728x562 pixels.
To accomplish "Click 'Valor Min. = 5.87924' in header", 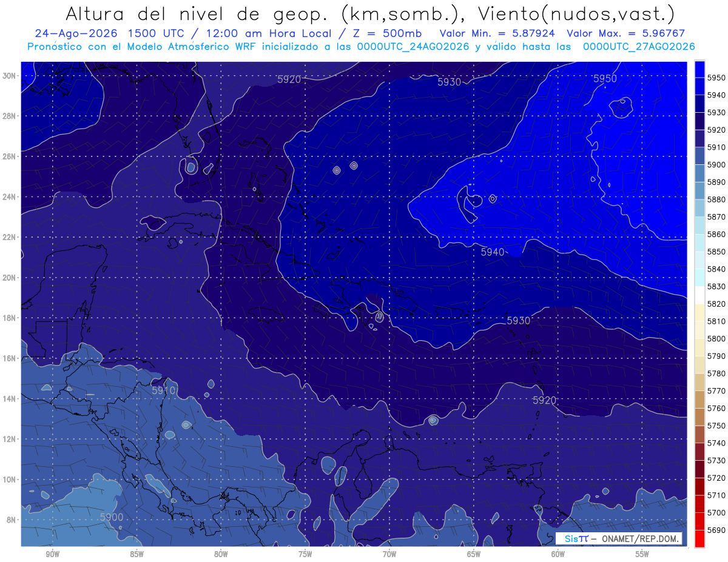I will point(498,34).
